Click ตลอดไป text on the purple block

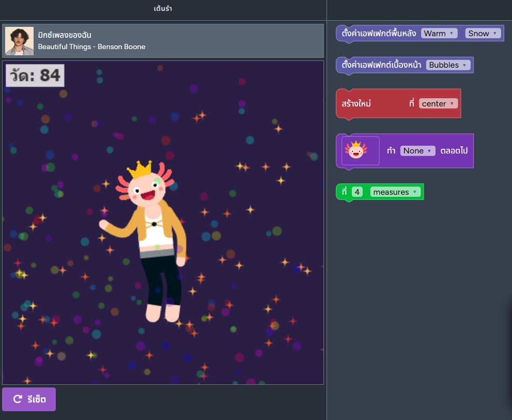454,151
